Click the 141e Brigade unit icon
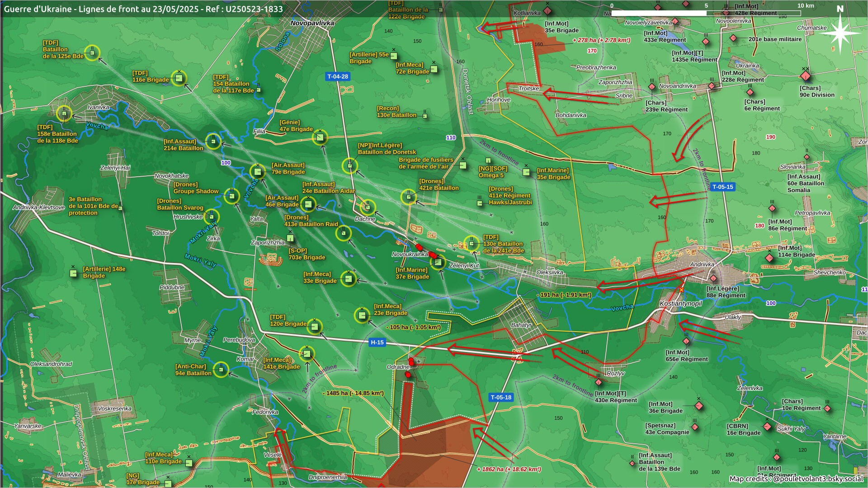Viewport: 868px width, 488px height. pos(307,353)
